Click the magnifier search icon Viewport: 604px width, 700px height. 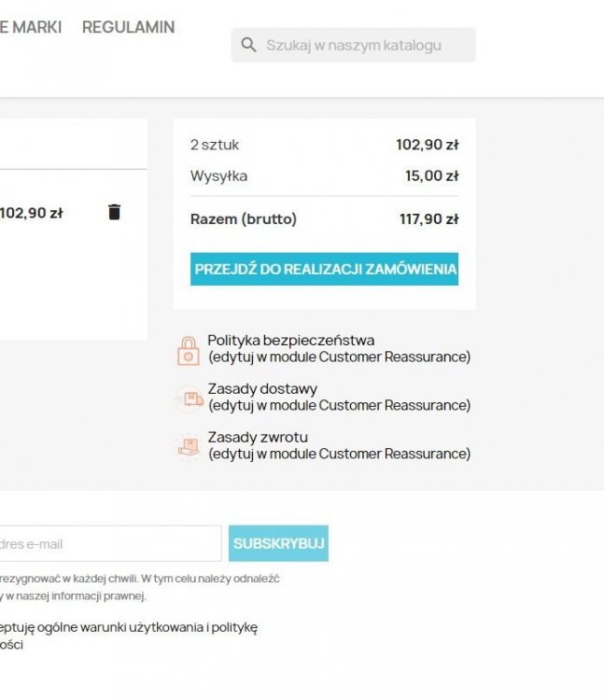pos(248,45)
